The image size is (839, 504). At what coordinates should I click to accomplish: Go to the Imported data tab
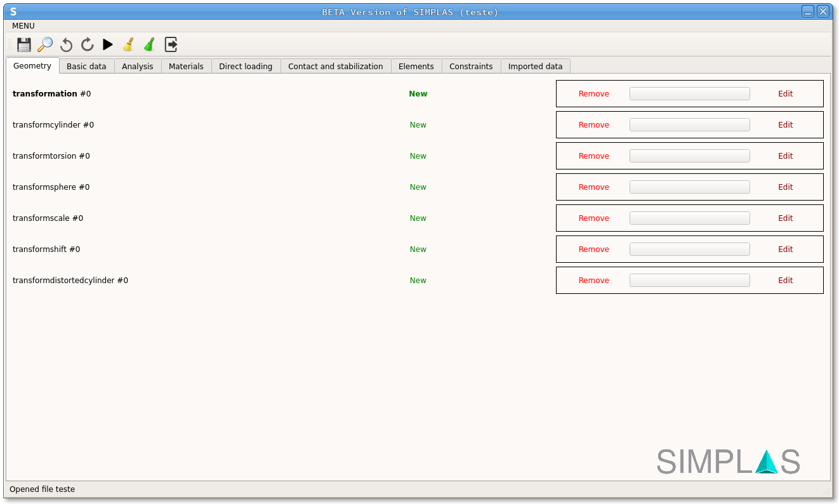click(535, 66)
